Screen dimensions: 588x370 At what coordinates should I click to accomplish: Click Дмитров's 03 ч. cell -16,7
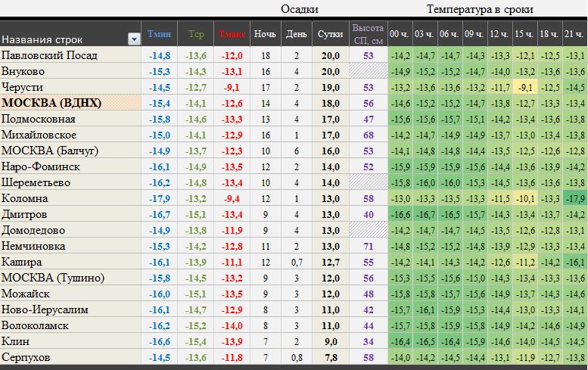coord(425,214)
